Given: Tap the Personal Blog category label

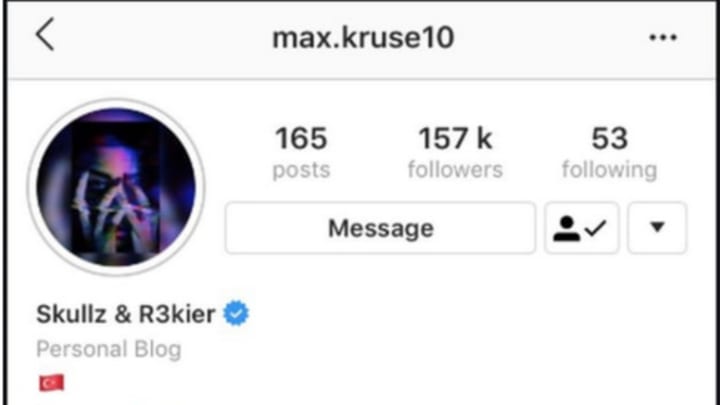Looking at the screenshot, I should (x=109, y=349).
